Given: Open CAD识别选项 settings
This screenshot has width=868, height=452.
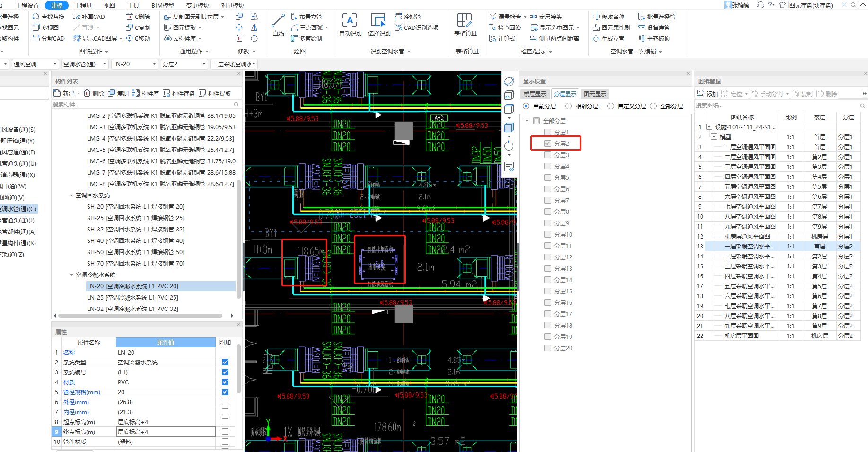Looking at the screenshot, I should (417, 27).
